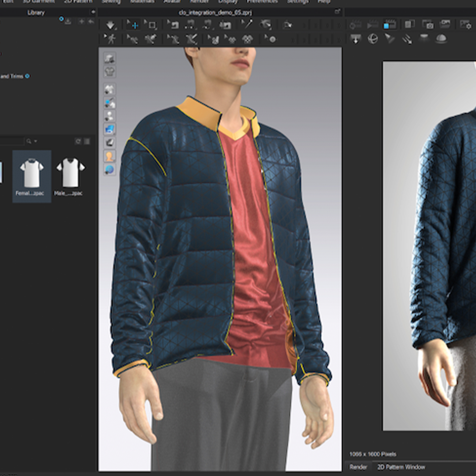
Task: Switch Library to list view icon
Action: 87,141
